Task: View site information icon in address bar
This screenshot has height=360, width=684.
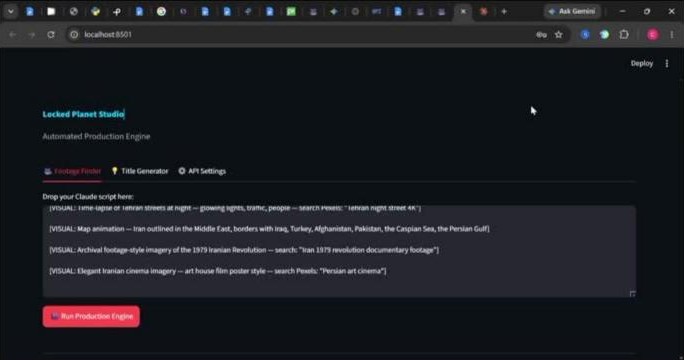Action: pyautogui.click(x=74, y=34)
